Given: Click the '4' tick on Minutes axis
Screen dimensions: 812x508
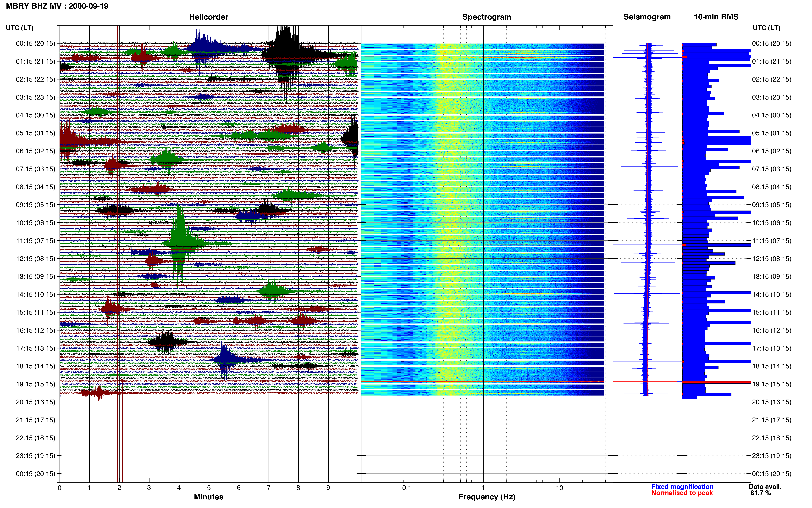Looking at the screenshot, I should click(x=179, y=488).
